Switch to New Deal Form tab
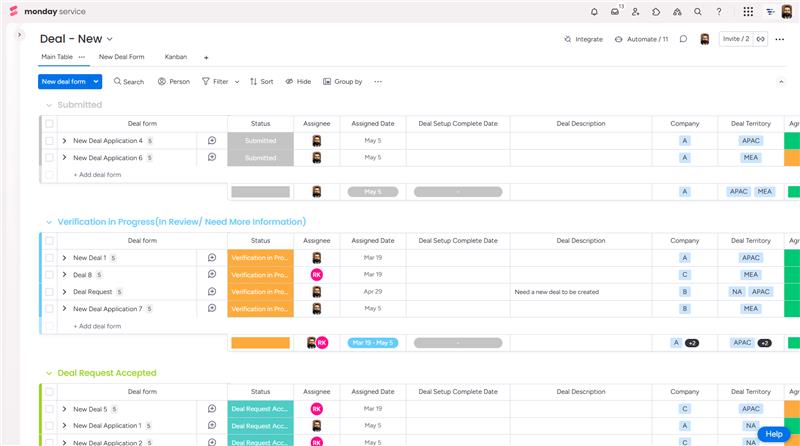Viewport: 800px width, 446px height. point(121,57)
